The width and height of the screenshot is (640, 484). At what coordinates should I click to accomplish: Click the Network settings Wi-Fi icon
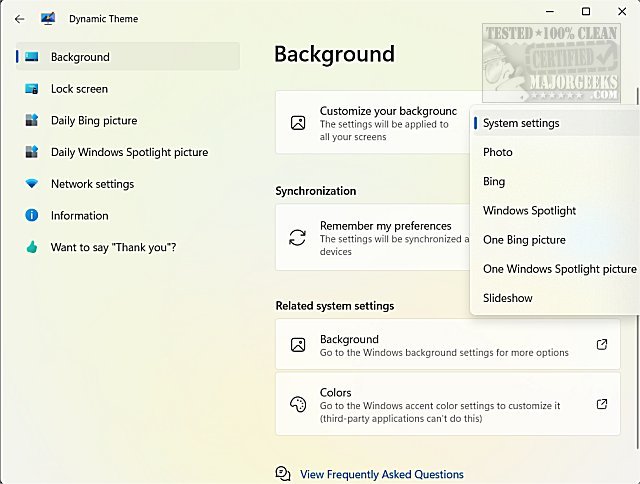click(31, 184)
